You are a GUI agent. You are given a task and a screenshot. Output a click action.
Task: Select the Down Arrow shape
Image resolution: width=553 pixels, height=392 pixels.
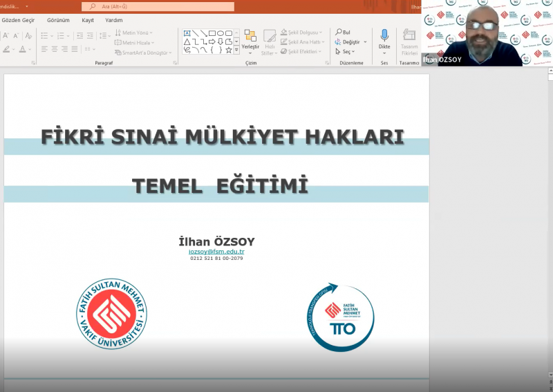coord(221,41)
